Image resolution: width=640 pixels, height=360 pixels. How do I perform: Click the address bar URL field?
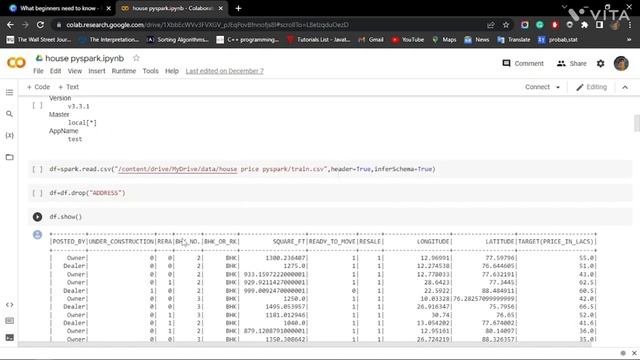269,25
